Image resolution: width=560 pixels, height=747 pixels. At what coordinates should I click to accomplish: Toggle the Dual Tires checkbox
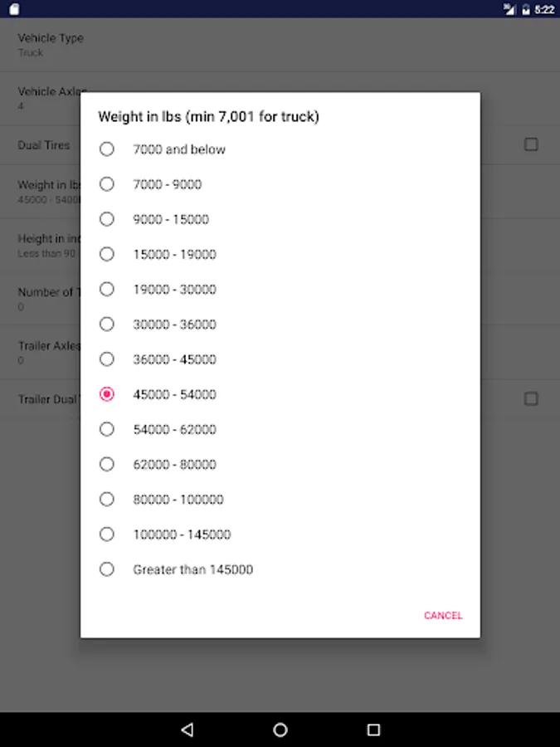click(531, 144)
